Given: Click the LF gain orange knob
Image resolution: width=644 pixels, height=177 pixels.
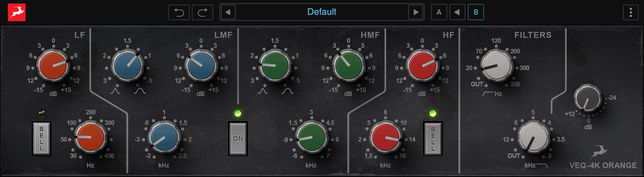Looking at the screenshot, I should [x=53, y=65].
